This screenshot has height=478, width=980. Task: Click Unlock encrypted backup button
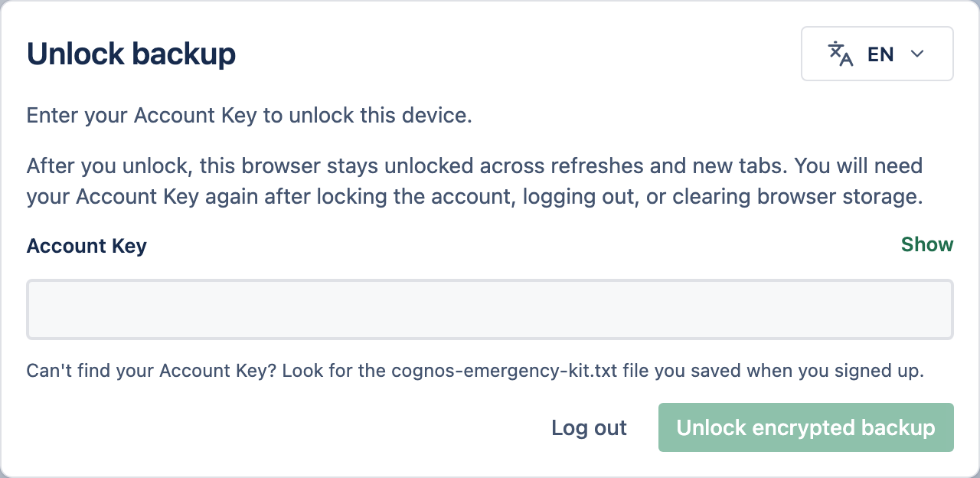coord(806,427)
